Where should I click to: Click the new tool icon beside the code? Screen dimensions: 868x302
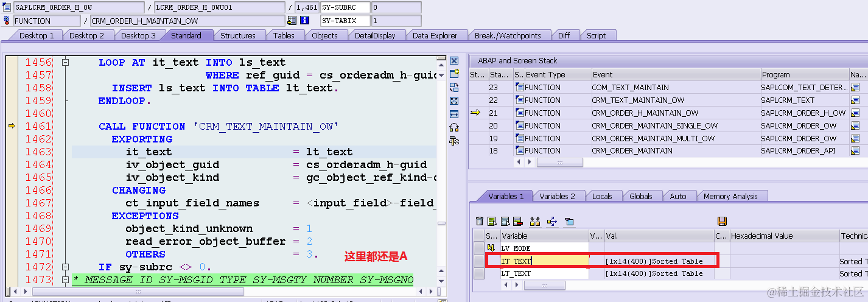[453, 74]
